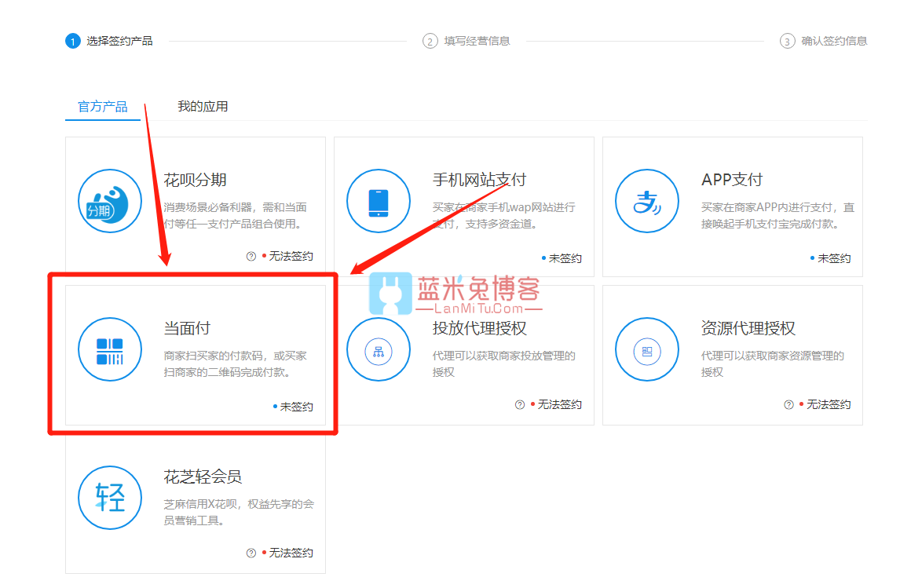This screenshot has width=911, height=588.
Task: Select the 花呗分期 product title
Action: tap(196, 180)
